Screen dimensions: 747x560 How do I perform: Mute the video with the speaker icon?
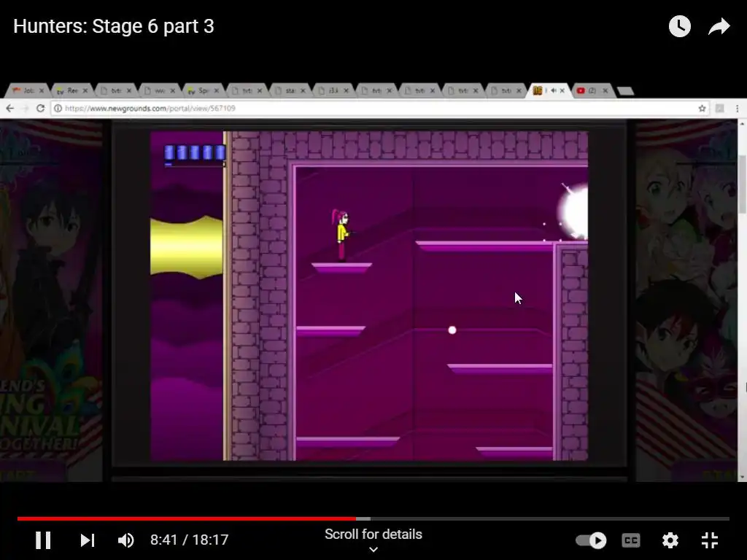click(x=125, y=540)
